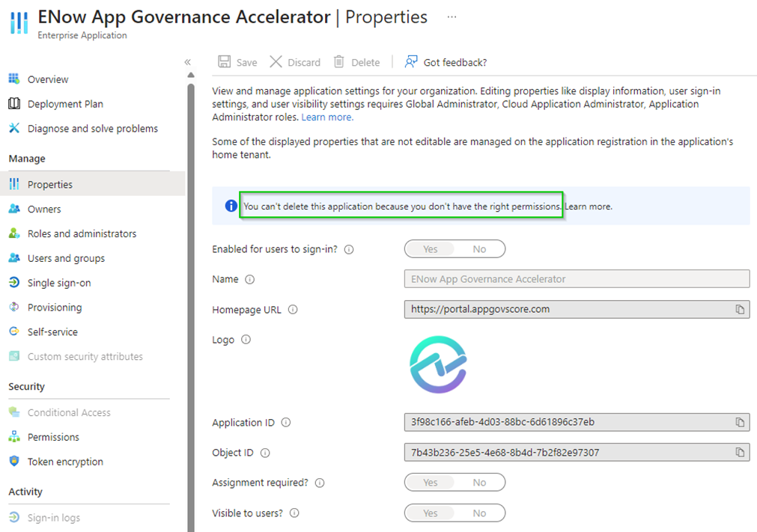The image size is (757, 532).
Task: Copy the Application ID using the copy icon
Action: pyautogui.click(x=740, y=422)
